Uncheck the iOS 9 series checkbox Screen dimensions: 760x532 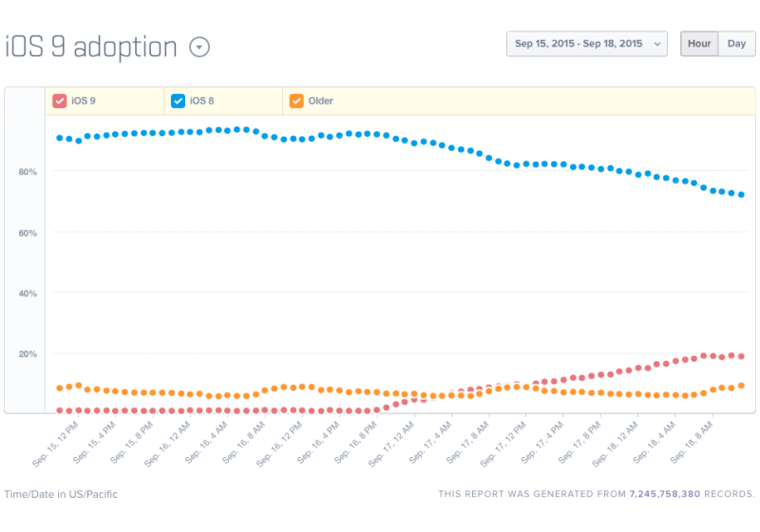pos(59,101)
